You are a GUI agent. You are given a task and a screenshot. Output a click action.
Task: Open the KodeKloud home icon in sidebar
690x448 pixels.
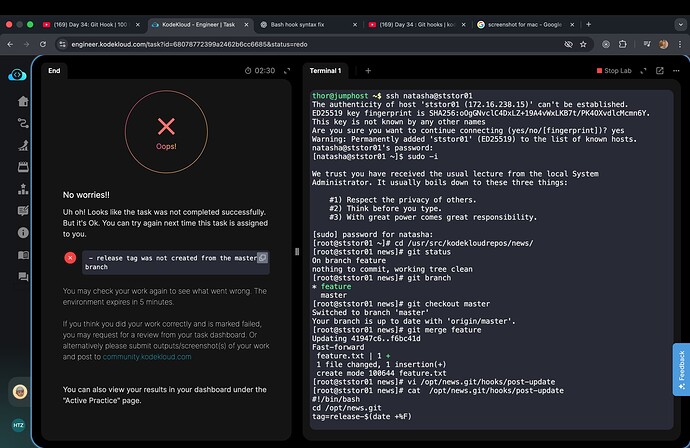point(23,102)
